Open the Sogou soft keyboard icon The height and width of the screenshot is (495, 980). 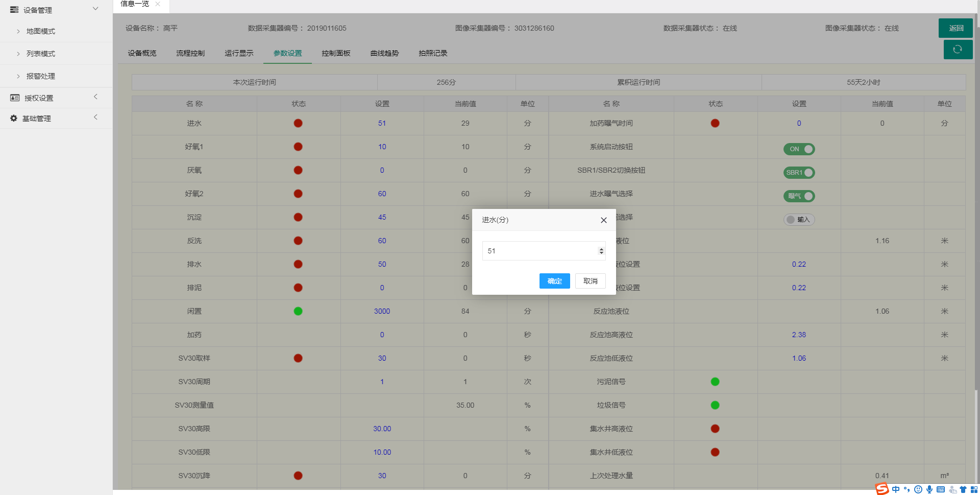(941, 489)
